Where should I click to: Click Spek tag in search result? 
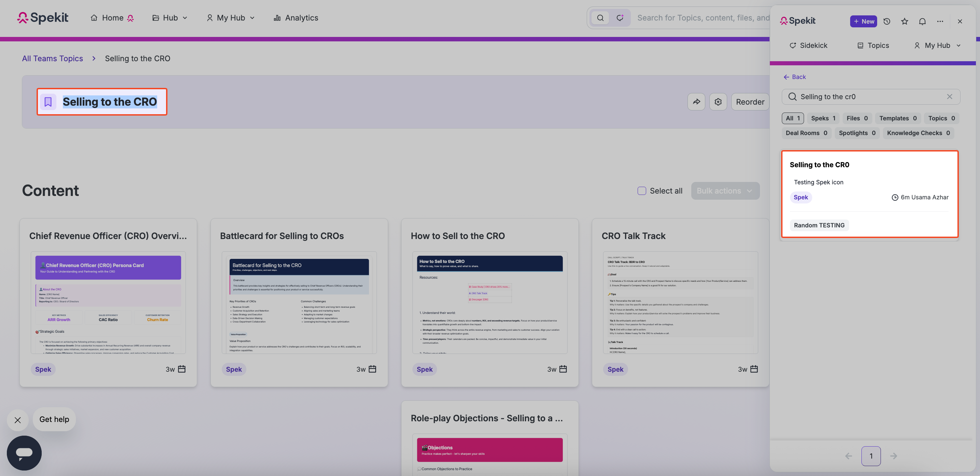800,197
